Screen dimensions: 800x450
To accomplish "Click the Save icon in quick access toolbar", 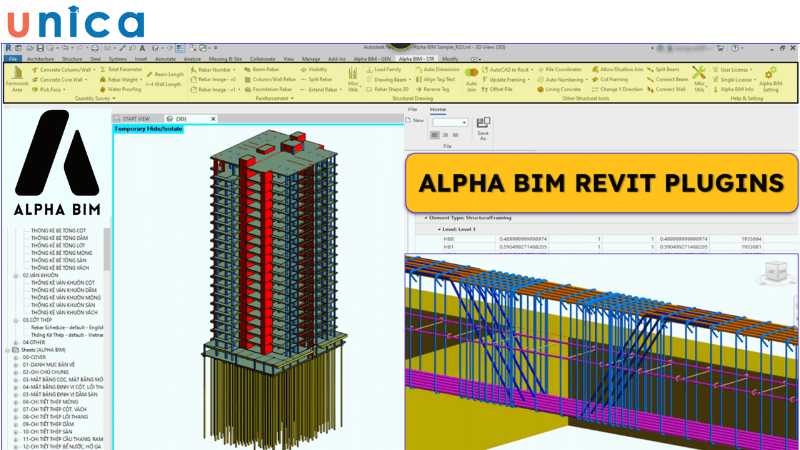I will (40, 48).
